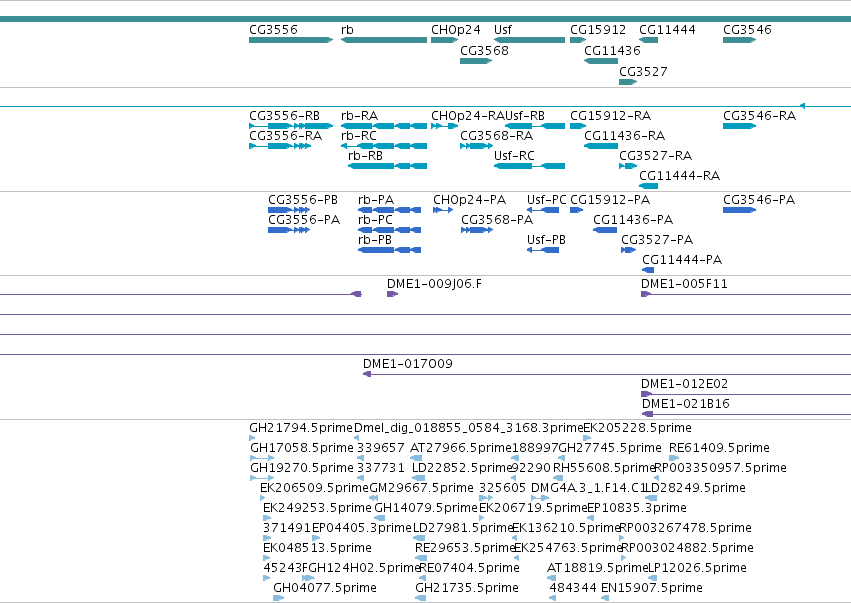
Task: Select the CG15912-PA protein glyph
Action: (576, 210)
